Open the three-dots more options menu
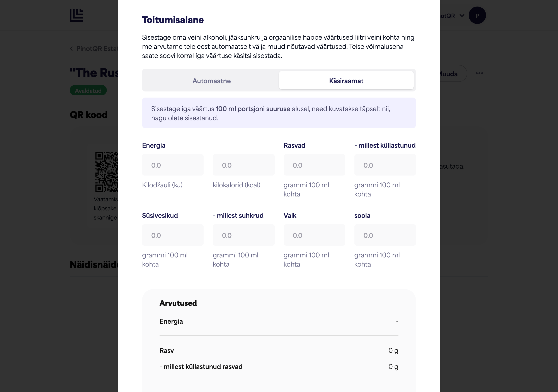The height and width of the screenshot is (392, 558). [x=479, y=73]
